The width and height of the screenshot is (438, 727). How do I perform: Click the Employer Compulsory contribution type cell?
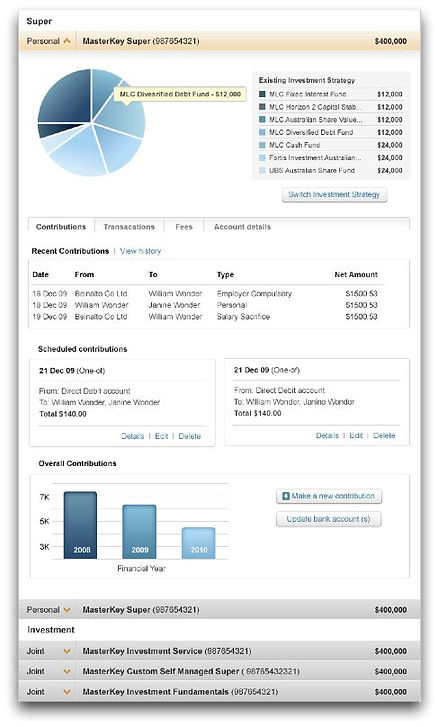254,294
